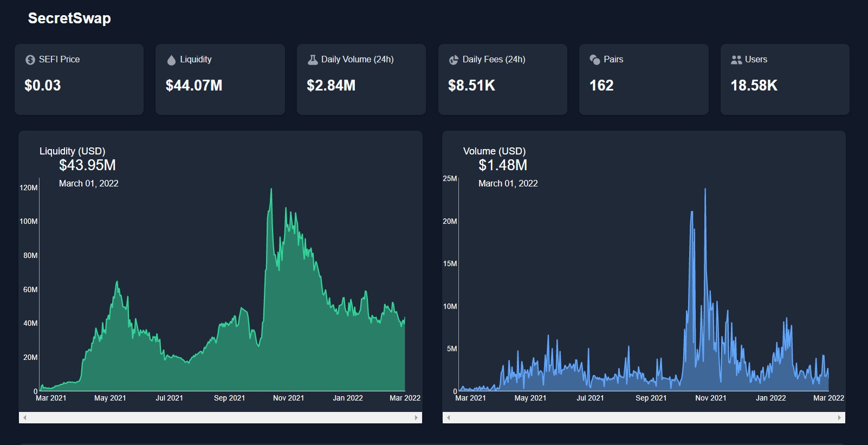This screenshot has height=445, width=868.
Task: Click left arrow of Liquidity chart scrollbar
Action: (24, 417)
